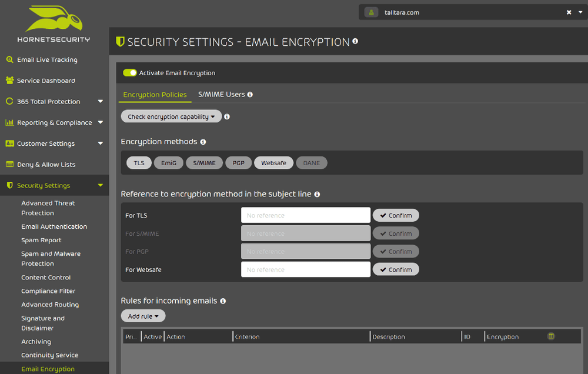Click the user avatar icon beside talltara.com
This screenshot has height=374, width=588.
coord(371,12)
